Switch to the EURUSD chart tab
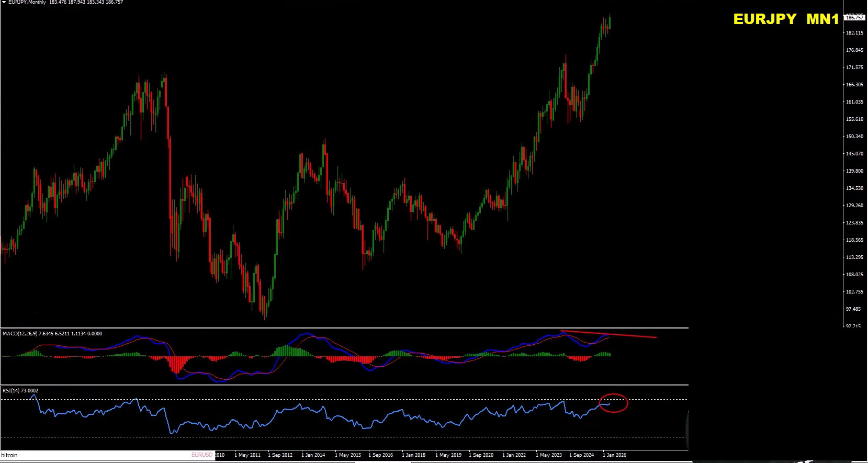This screenshot has width=868, height=463. (201, 455)
